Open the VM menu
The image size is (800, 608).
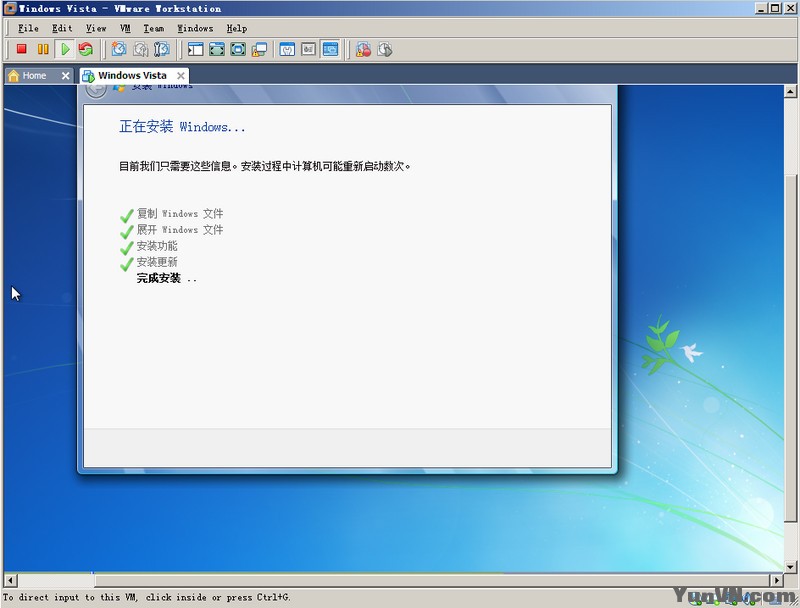[125, 29]
